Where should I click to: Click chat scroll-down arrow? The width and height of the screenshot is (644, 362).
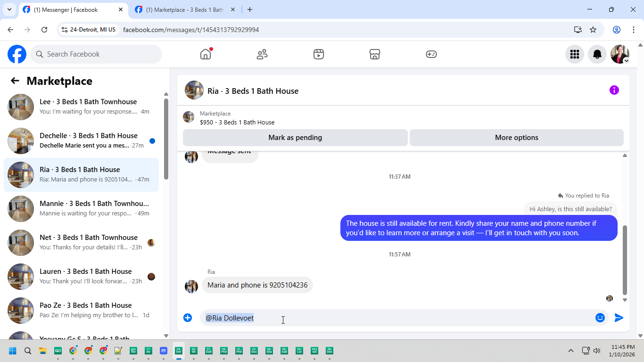(x=625, y=300)
